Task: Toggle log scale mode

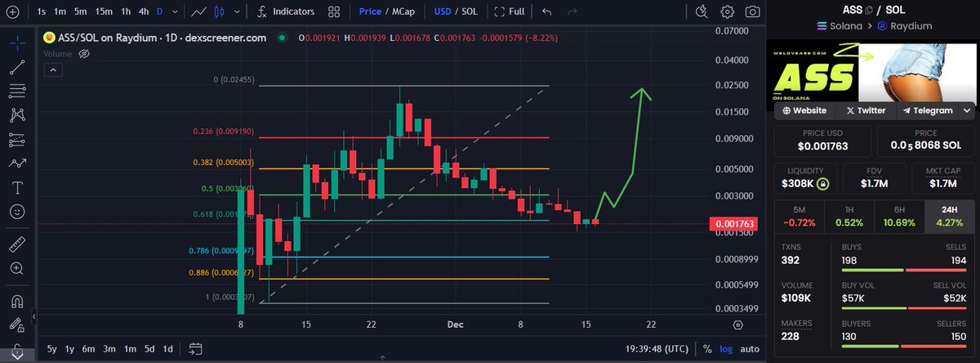Action: (727, 349)
